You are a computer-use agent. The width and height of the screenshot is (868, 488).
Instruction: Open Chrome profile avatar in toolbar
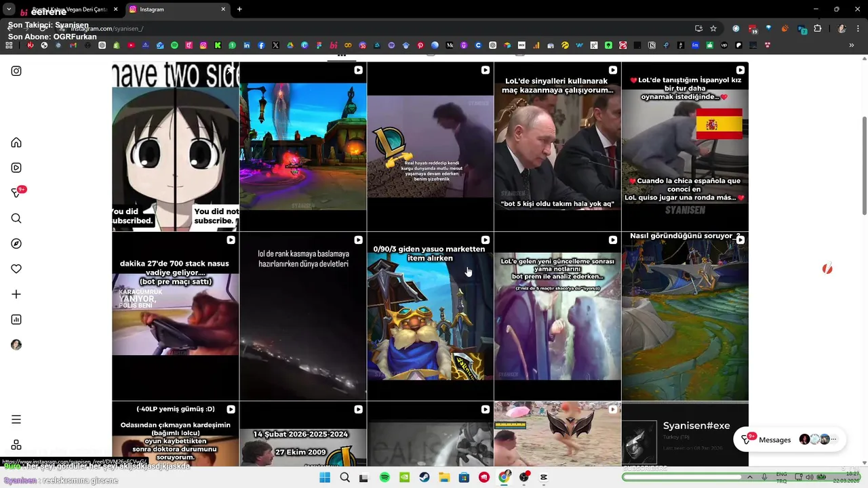pyautogui.click(x=842, y=28)
